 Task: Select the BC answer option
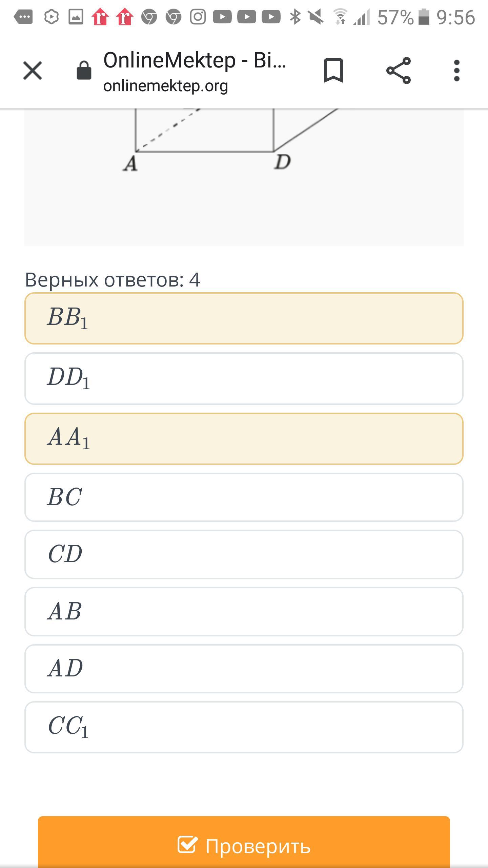pyautogui.click(x=244, y=497)
